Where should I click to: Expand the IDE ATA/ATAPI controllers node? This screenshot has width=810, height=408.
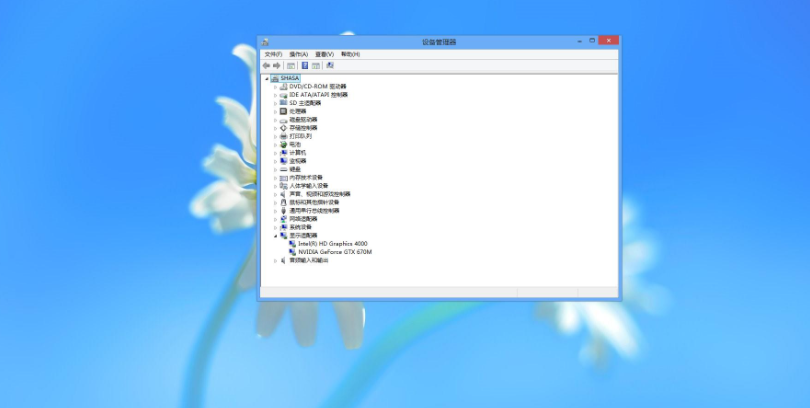pyautogui.click(x=275, y=95)
